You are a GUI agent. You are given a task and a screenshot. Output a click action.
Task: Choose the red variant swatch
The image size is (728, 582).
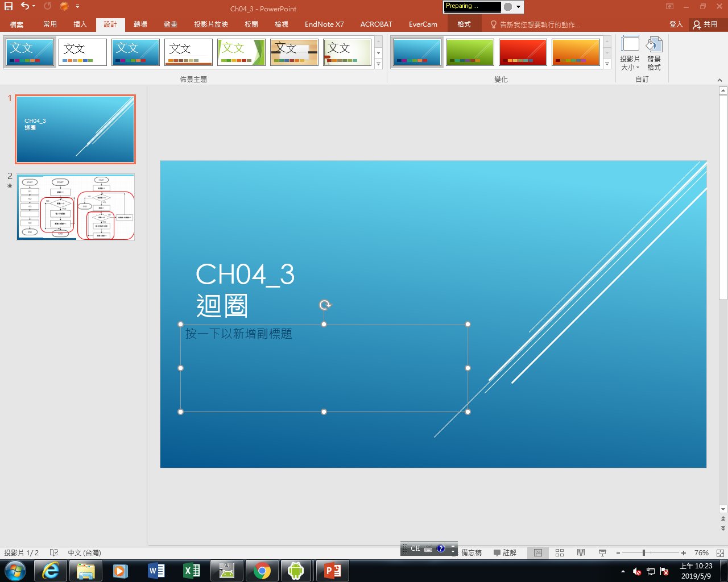pos(523,52)
